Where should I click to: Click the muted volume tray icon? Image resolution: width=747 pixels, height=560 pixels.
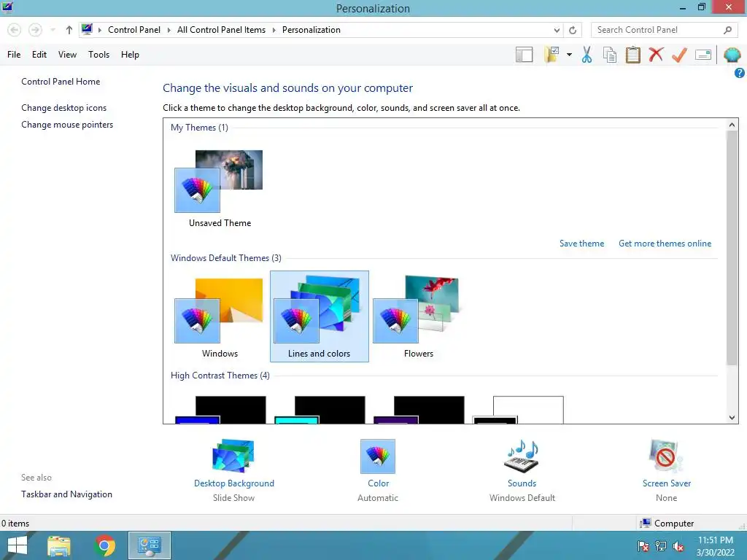pyautogui.click(x=678, y=546)
